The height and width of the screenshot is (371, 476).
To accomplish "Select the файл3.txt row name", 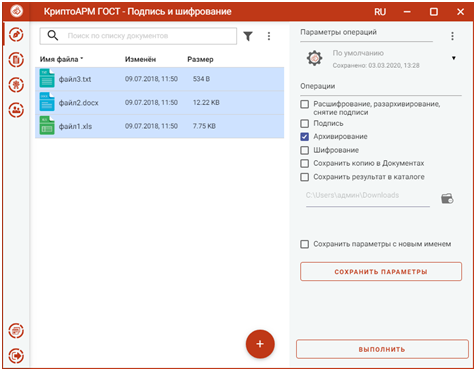I will click(x=75, y=79).
